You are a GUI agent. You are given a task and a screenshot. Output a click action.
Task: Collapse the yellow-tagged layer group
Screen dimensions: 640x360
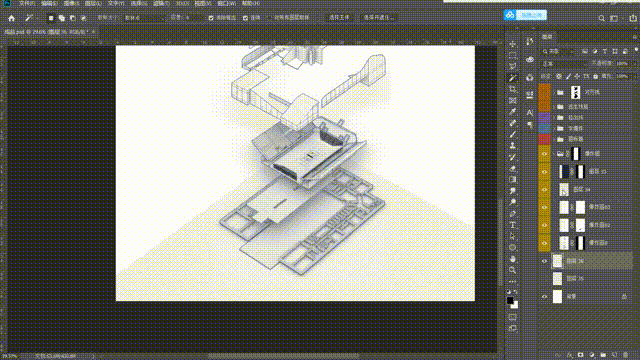pos(555,154)
